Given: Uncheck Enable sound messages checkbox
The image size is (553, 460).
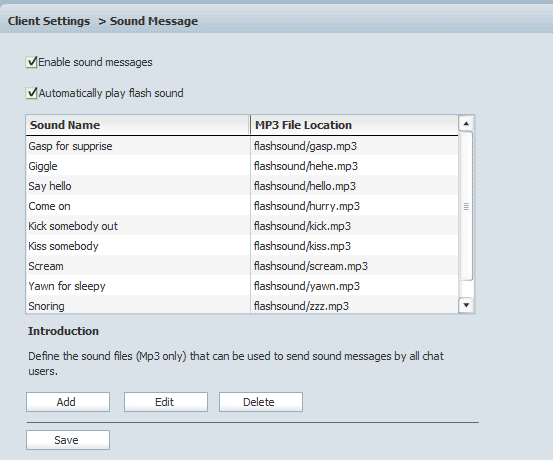Looking at the screenshot, I should [x=31, y=62].
